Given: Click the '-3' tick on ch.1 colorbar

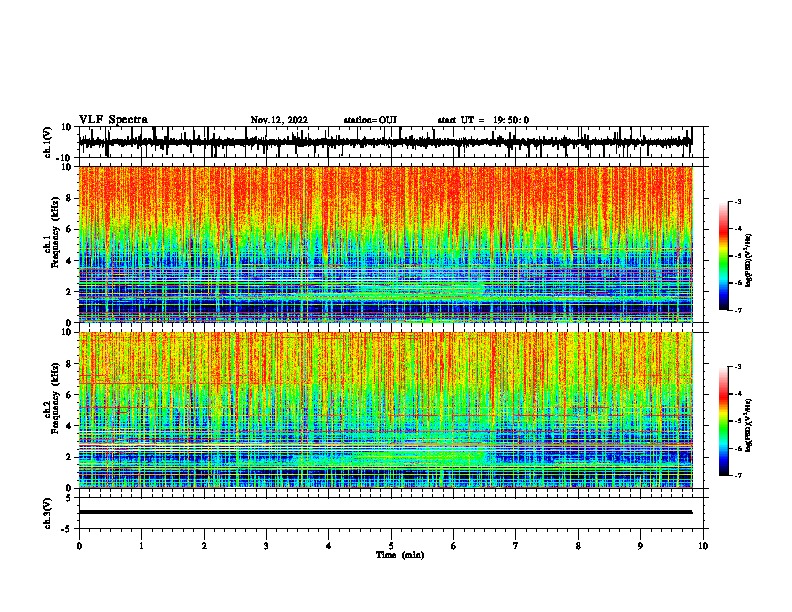Looking at the screenshot, I should coord(738,202).
